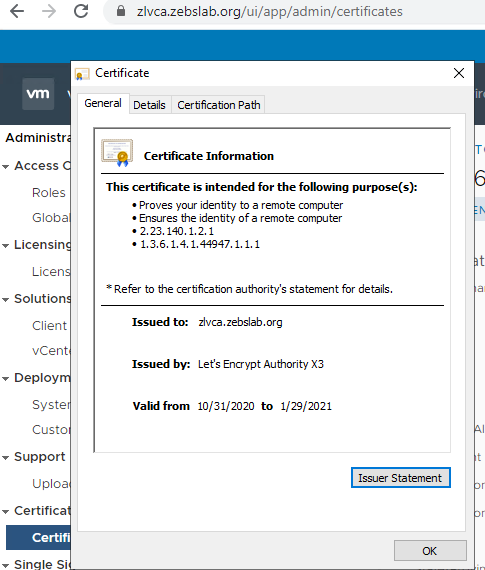Viewport: 485px width, 570px height.
Task: Click the Access Control section label
Action: (x=43, y=166)
